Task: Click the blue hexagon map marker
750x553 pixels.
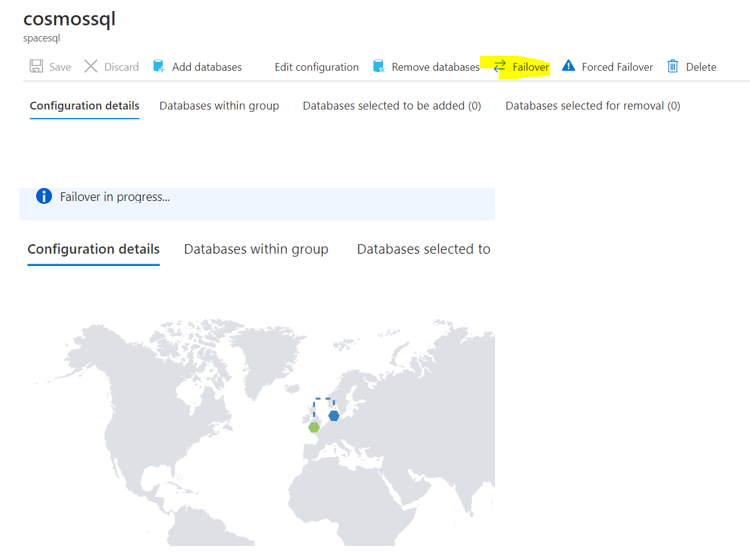Action: click(334, 416)
